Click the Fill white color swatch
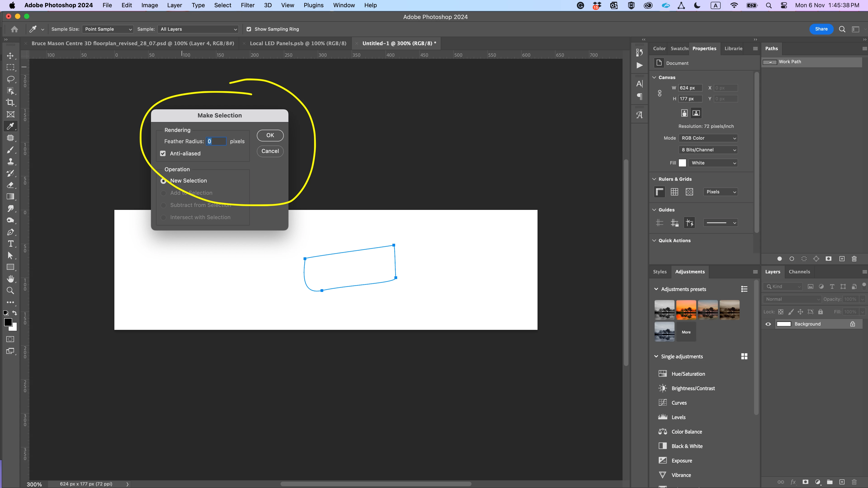Screen dimensions: 868x488 [682, 163]
